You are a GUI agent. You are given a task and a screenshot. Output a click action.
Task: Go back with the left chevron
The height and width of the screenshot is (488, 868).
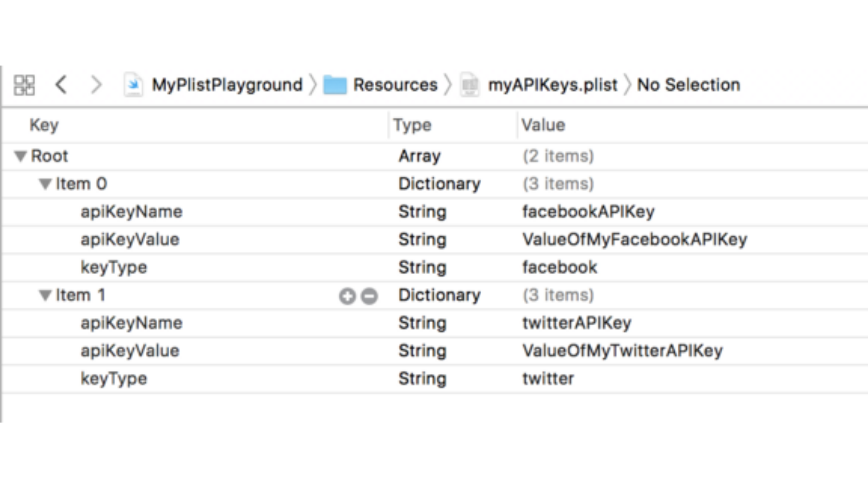click(x=61, y=85)
